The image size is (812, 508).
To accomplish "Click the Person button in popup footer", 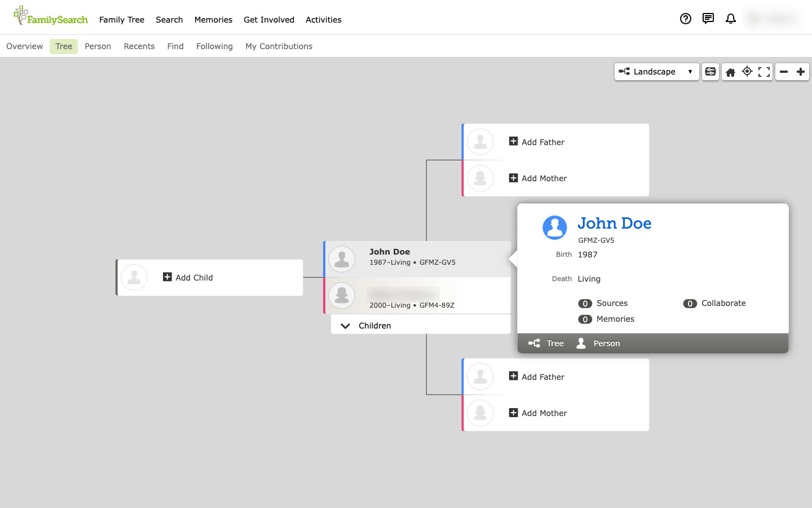I will tap(598, 343).
